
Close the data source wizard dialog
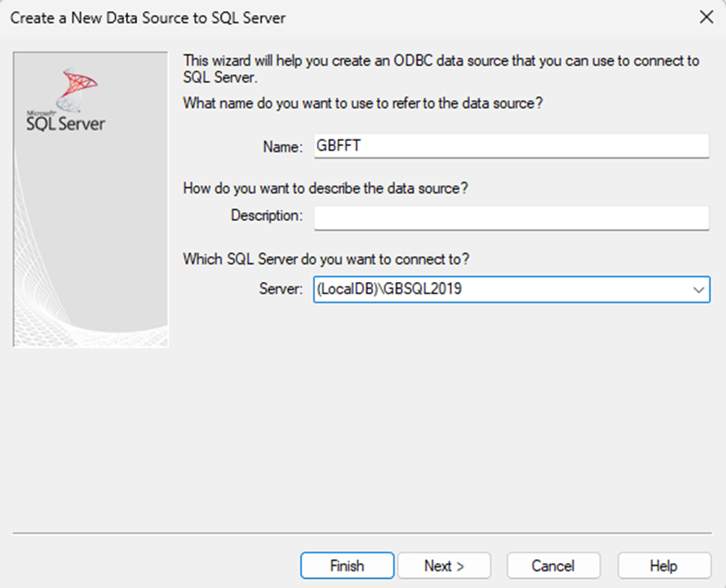[706, 16]
